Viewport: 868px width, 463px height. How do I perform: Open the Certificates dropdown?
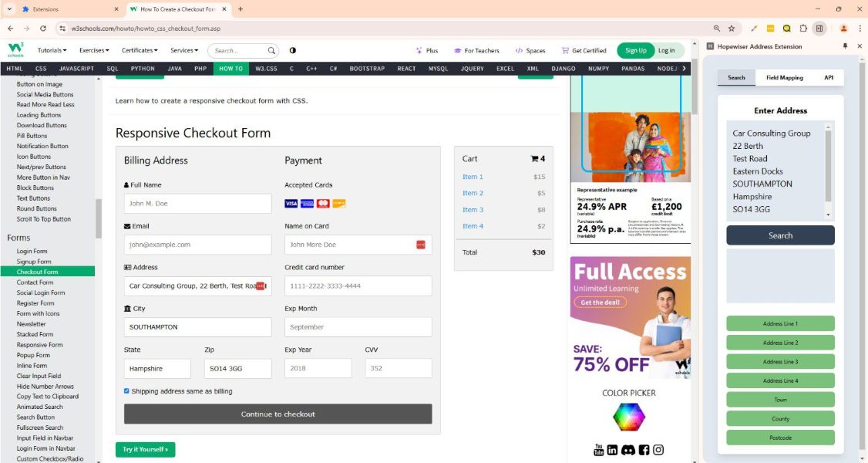click(x=140, y=50)
